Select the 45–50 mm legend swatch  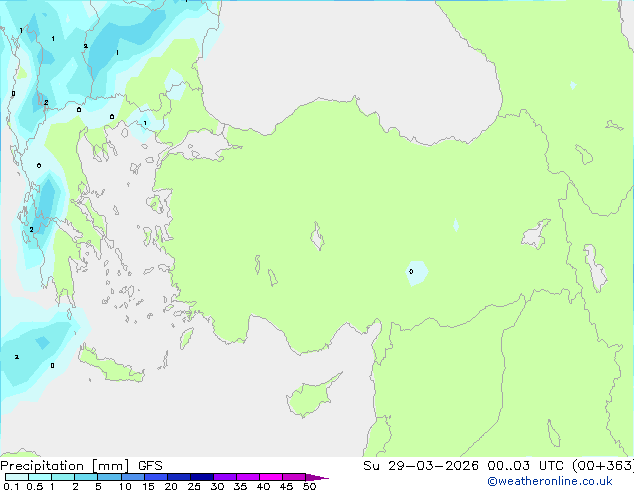pos(294,477)
